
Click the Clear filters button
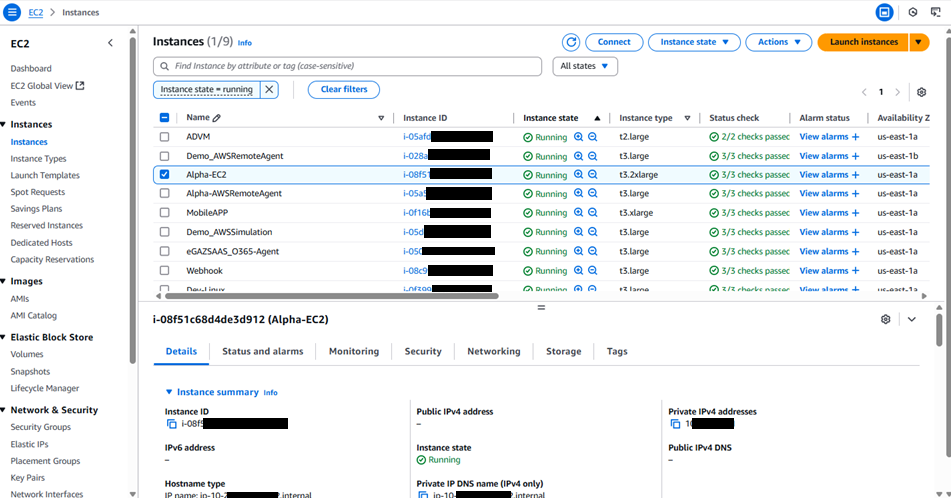343,89
